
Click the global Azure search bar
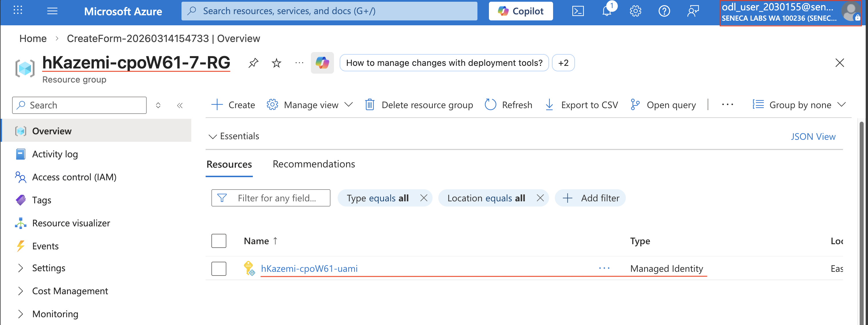click(x=329, y=11)
